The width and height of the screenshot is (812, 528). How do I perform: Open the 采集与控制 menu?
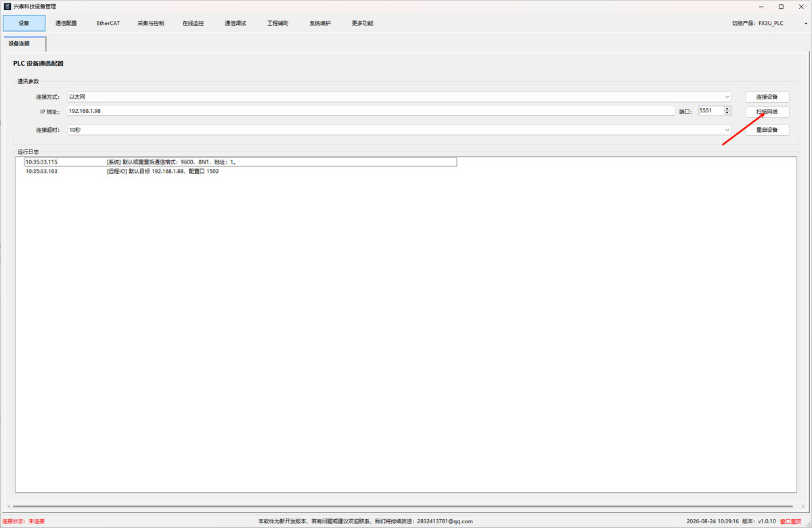[150, 23]
